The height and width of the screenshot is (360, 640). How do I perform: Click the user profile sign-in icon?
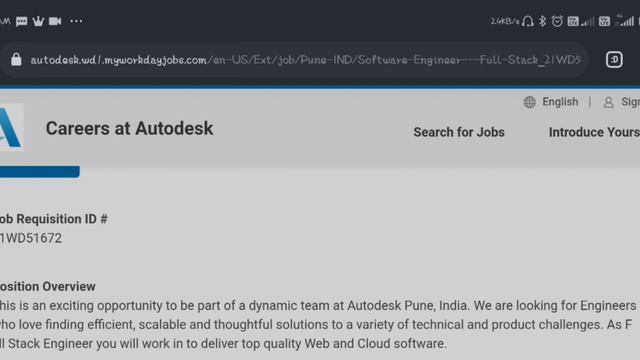pos(608,102)
